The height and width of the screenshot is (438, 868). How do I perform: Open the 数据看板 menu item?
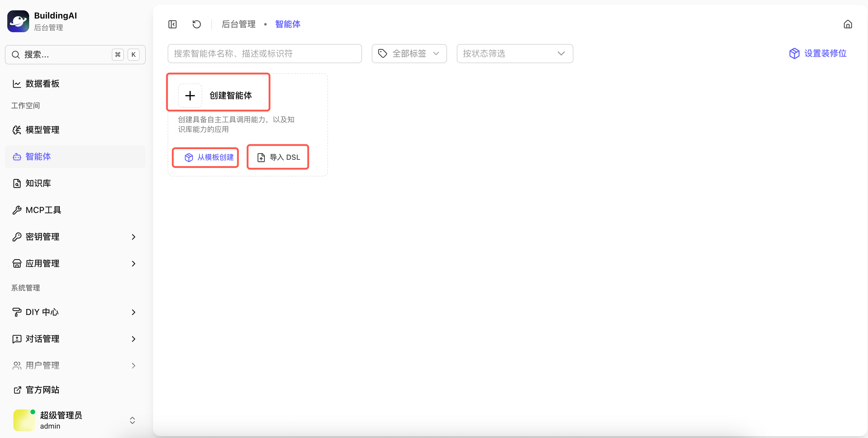click(43, 84)
